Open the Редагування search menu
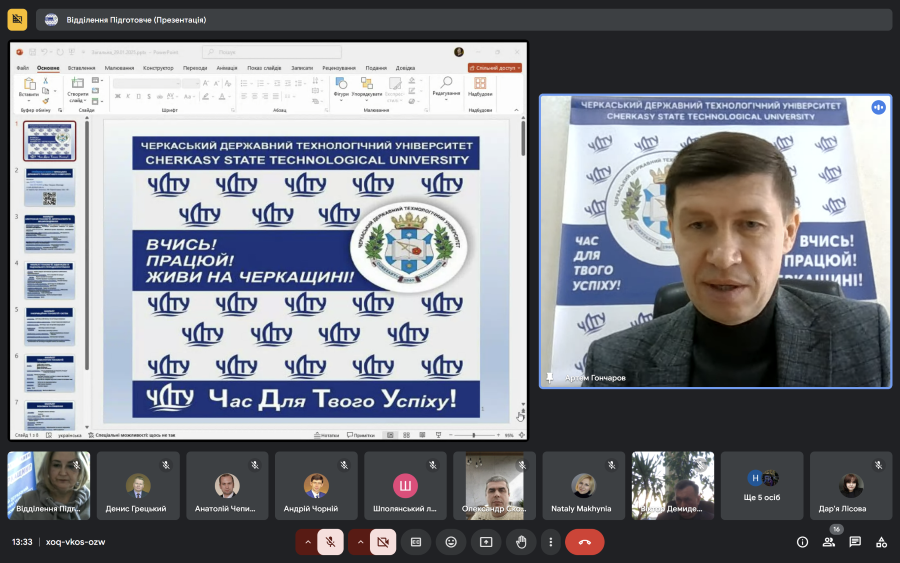900x563 pixels. pyautogui.click(x=445, y=87)
